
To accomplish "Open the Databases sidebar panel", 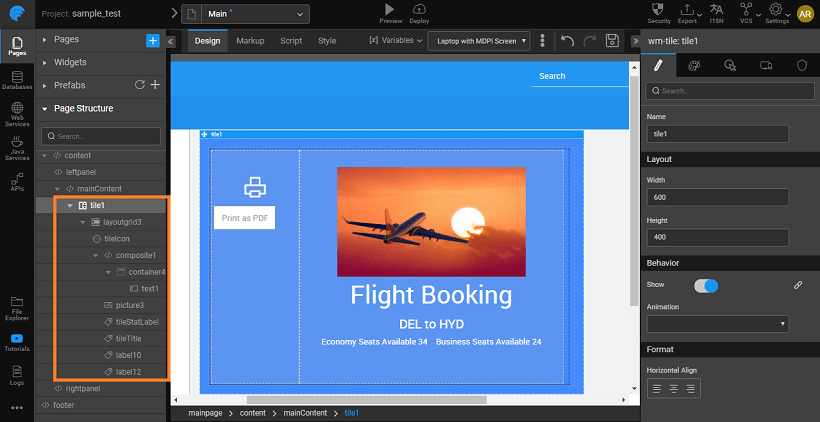I will click(x=17, y=80).
